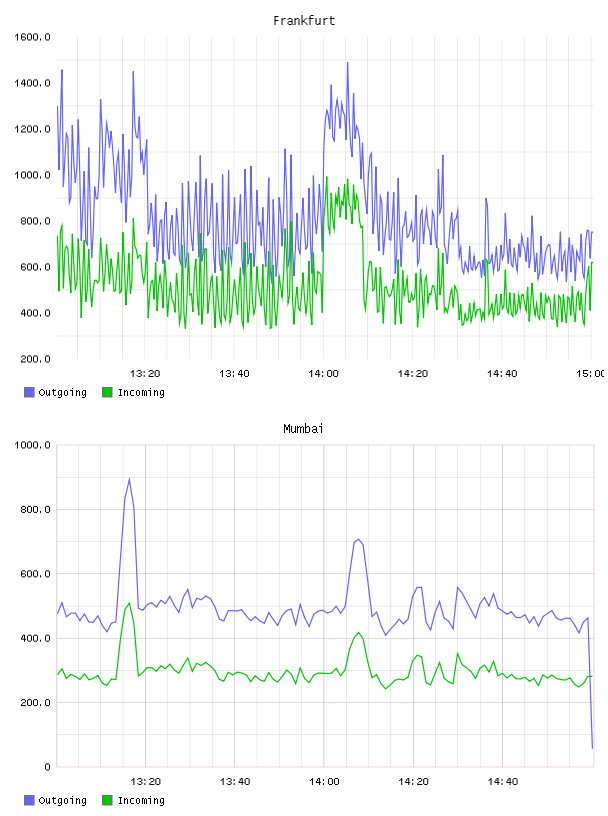Click the 200.0 y-axis label in Frankfurt chart
The height and width of the screenshot is (816, 608).
(x=35, y=359)
